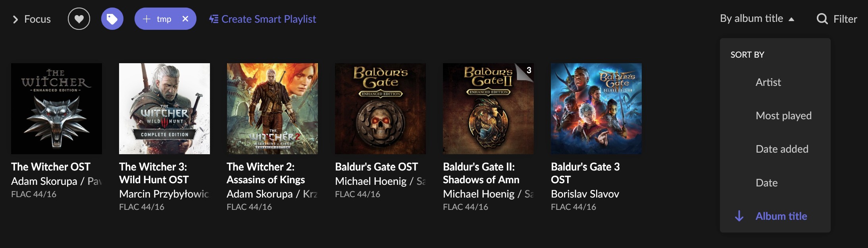Click the Create Smart Playlist icon
868x248 pixels.
(214, 19)
